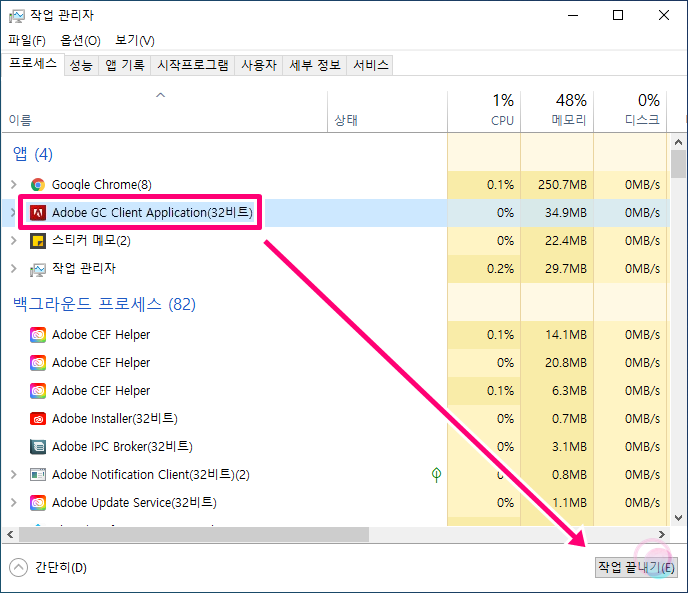
Task: Click the 250.7MB memory value
Action: click(x=562, y=185)
